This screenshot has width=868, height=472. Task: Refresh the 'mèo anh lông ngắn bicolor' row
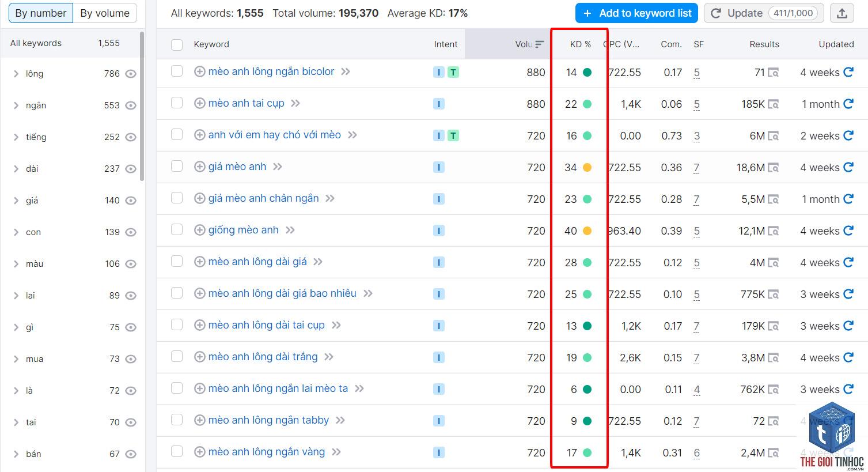[x=848, y=72]
